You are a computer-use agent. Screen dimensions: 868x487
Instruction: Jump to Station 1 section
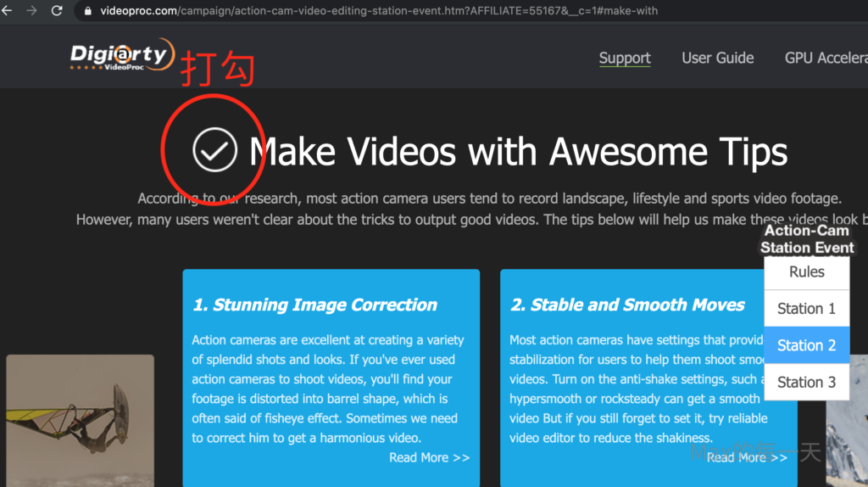806,309
